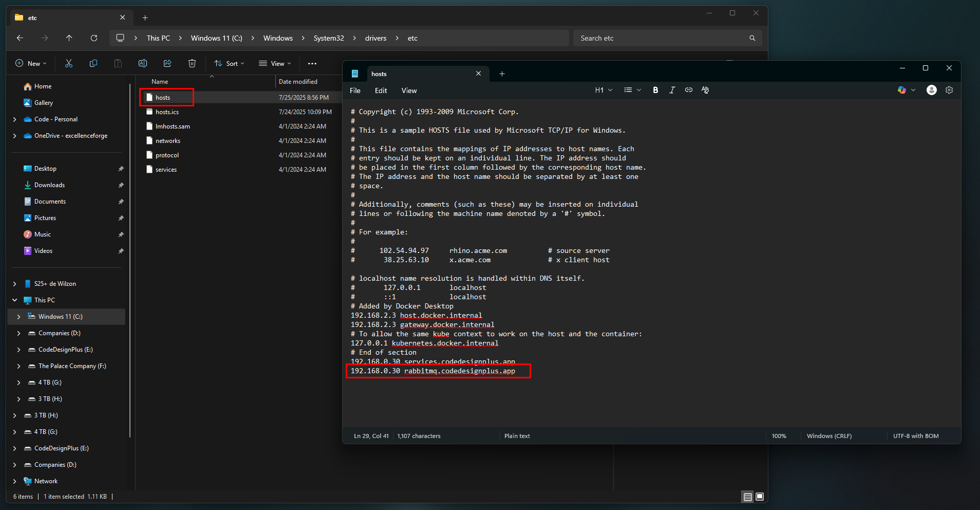Open Notepad settings gear
Viewport: 980px width, 510px height.
[x=949, y=90]
